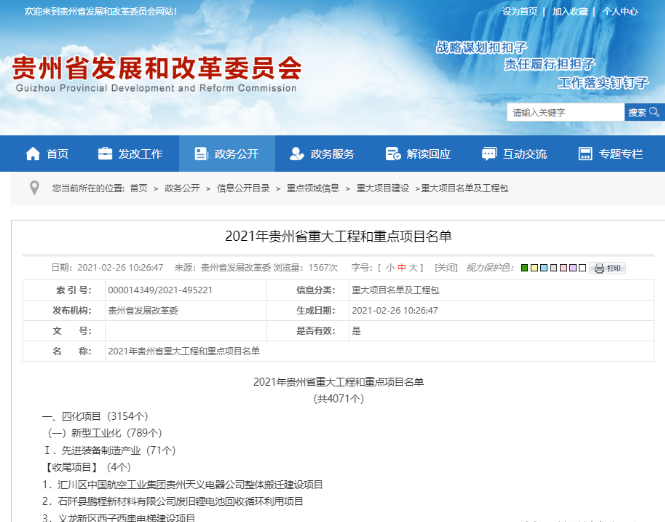This screenshot has width=665, height=522.
Task: Choose the lavender eye-protection color swatch
Action: 573,268
